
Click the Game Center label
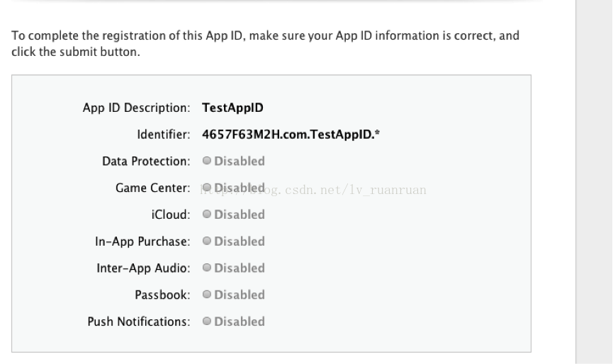tap(153, 188)
